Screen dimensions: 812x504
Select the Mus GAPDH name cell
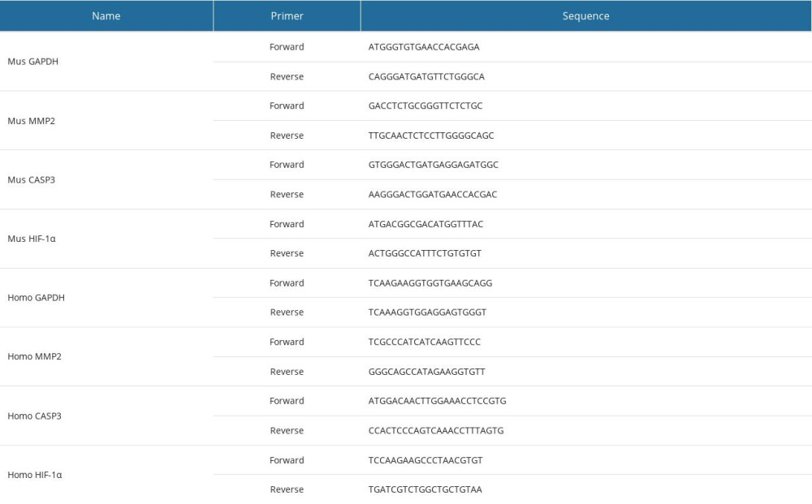[32, 62]
